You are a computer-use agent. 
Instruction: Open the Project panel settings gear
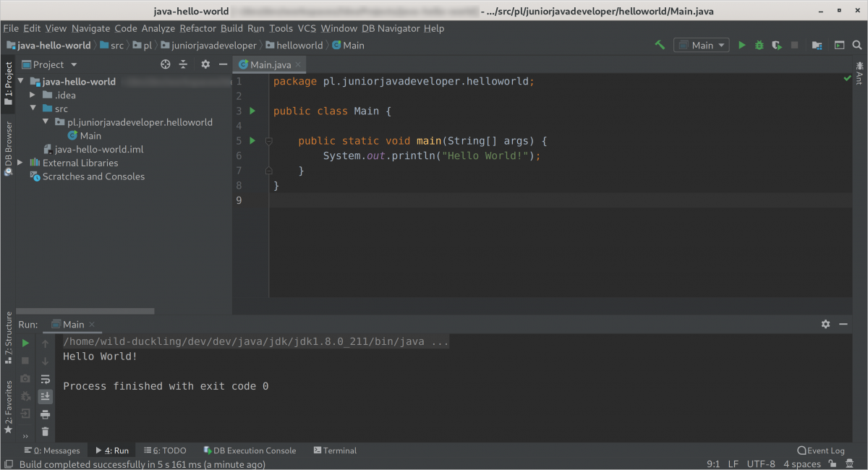point(205,64)
